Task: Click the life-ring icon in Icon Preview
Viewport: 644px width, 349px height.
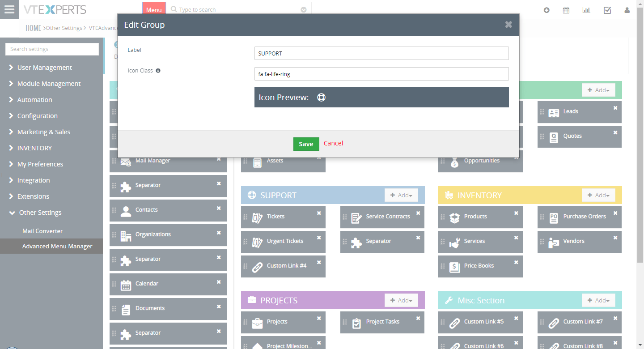Action: pyautogui.click(x=321, y=97)
